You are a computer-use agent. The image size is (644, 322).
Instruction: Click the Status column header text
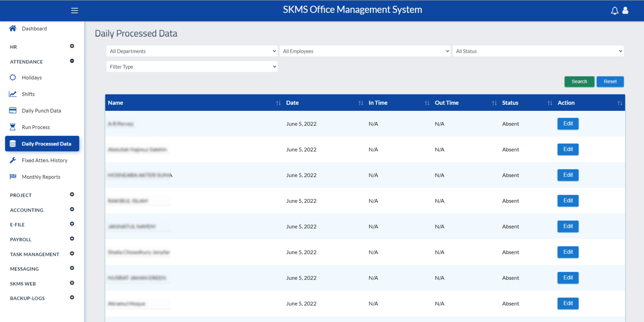pos(510,103)
